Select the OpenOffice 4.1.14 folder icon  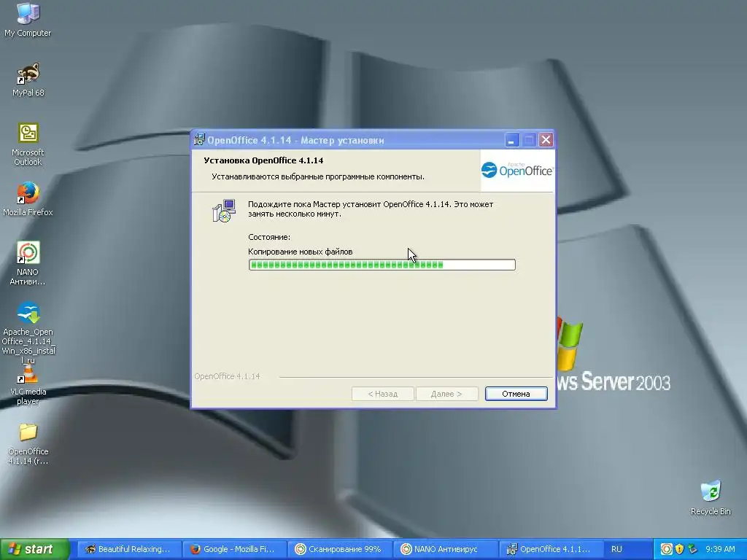point(28,443)
